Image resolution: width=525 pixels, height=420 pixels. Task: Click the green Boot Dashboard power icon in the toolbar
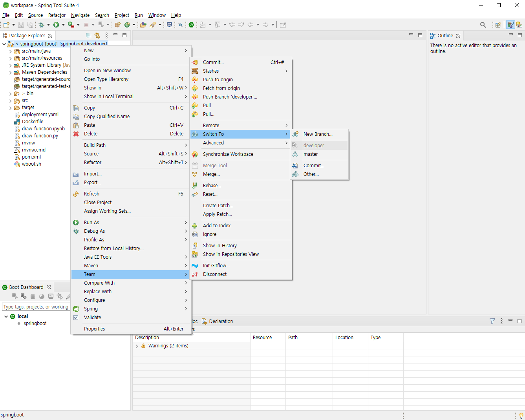(x=191, y=25)
